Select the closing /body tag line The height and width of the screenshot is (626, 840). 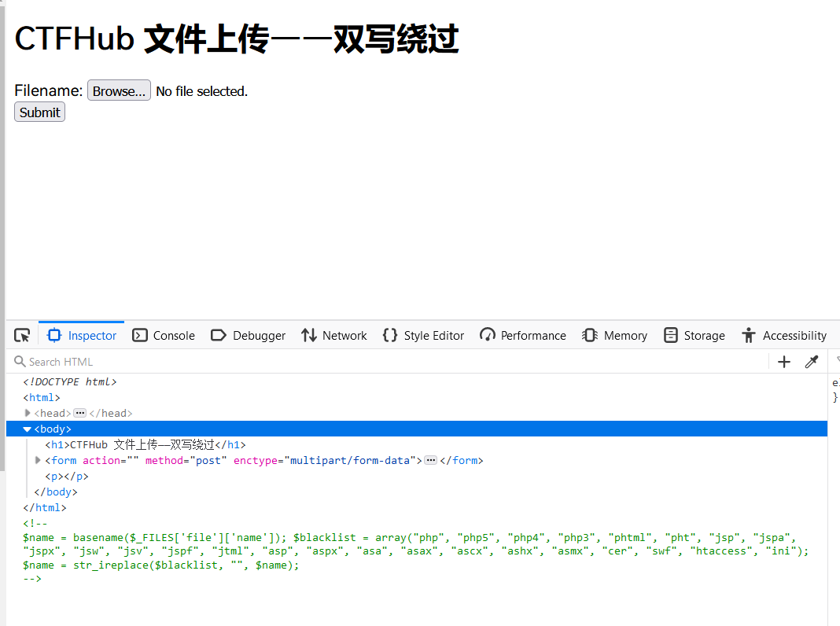pos(56,492)
